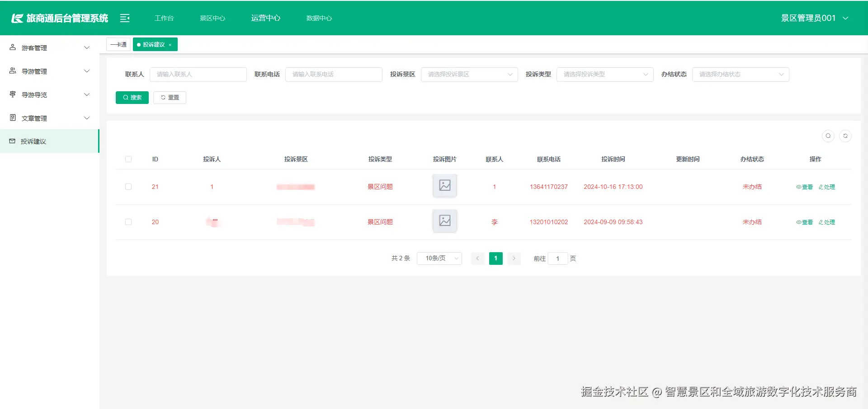Image resolution: width=868 pixels, height=409 pixels.
Task: Click the magnifier search icon above the table
Action: click(x=828, y=136)
